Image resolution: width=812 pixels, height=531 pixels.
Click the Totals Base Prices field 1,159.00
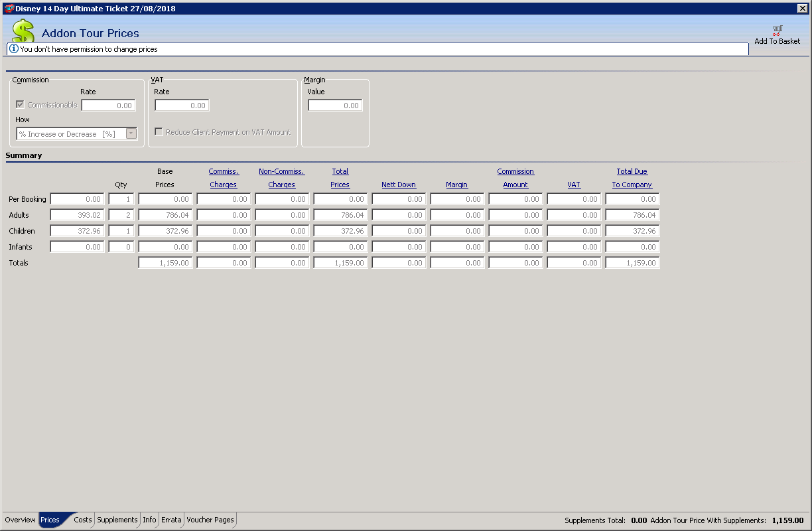[165, 263]
